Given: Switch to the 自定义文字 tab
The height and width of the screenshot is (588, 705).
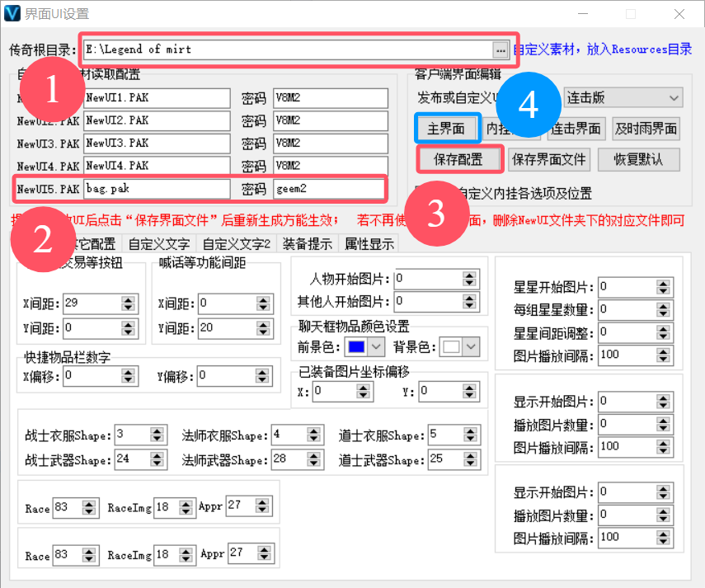Looking at the screenshot, I should (159, 244).
